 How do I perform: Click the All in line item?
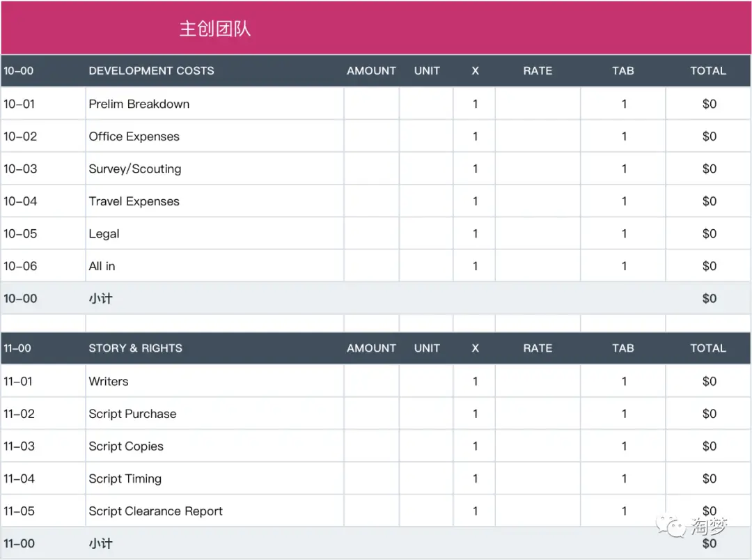pos(102,266)
